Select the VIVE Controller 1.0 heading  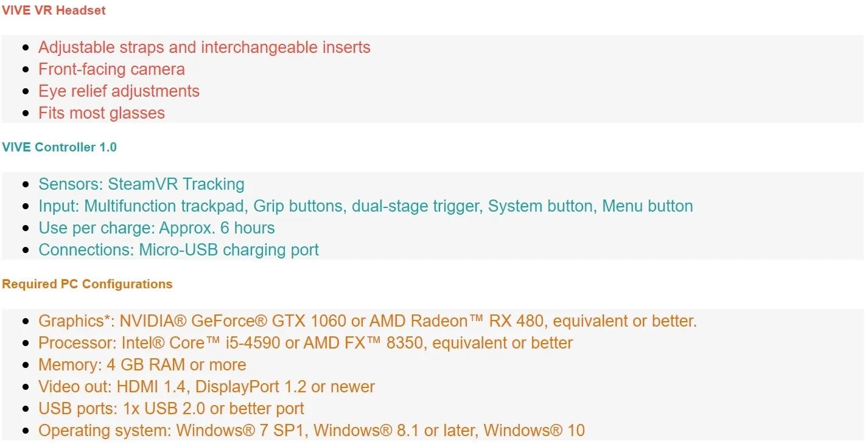point(59,147)
